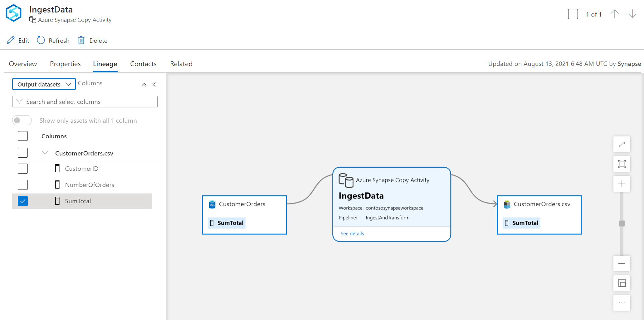The width and height of the screenshot is (644, 320).
Task: Click the IngestData node title
Action: (361, 196)
